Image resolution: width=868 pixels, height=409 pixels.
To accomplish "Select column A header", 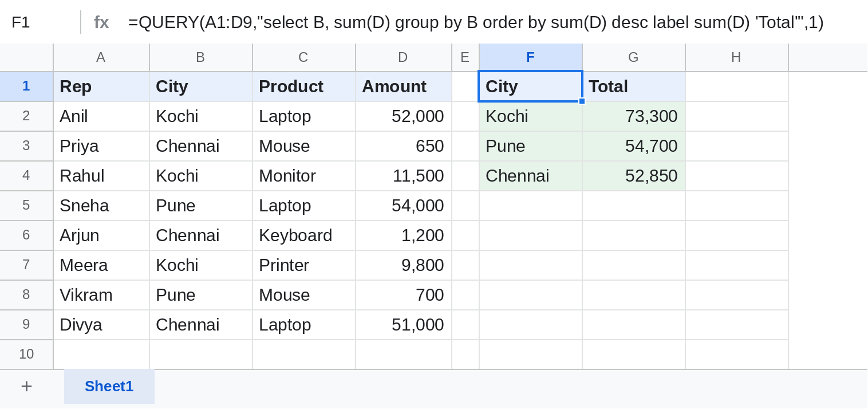I will point(101,57).
